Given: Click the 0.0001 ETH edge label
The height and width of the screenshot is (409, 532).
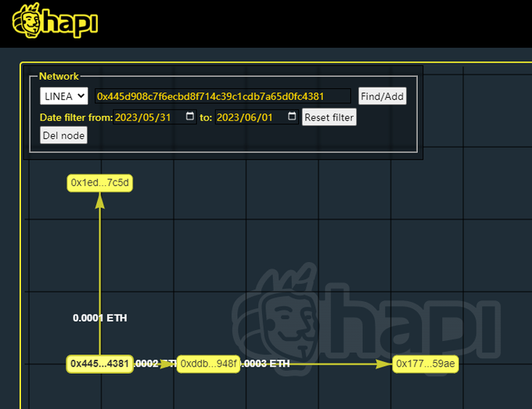Looking at the screenshot, I should pos(100,318).
